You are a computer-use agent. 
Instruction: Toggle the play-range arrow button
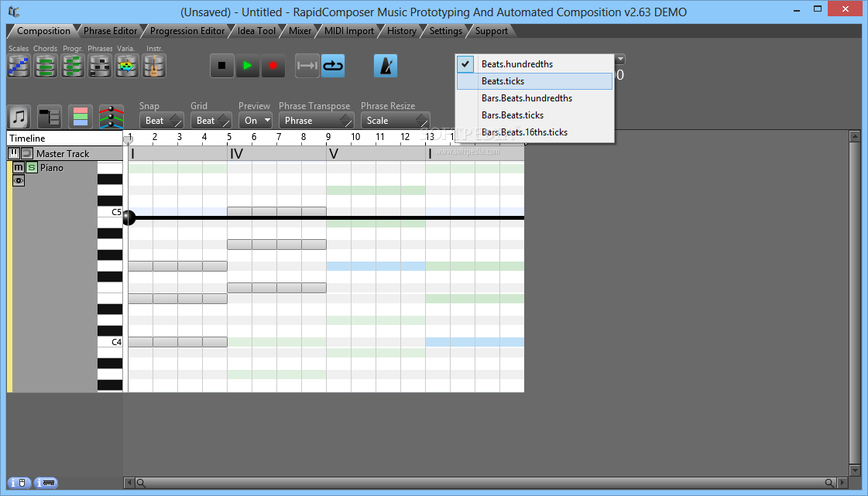click(x=307, y=66)
